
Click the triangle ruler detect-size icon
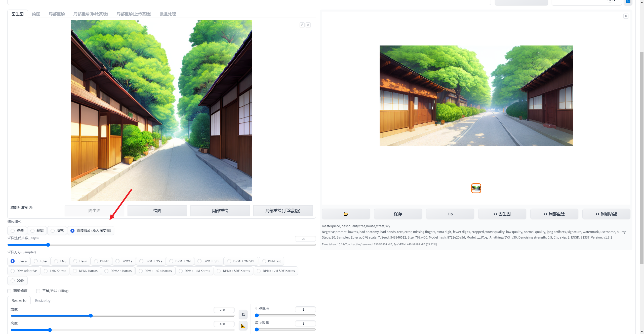point(243,326)
